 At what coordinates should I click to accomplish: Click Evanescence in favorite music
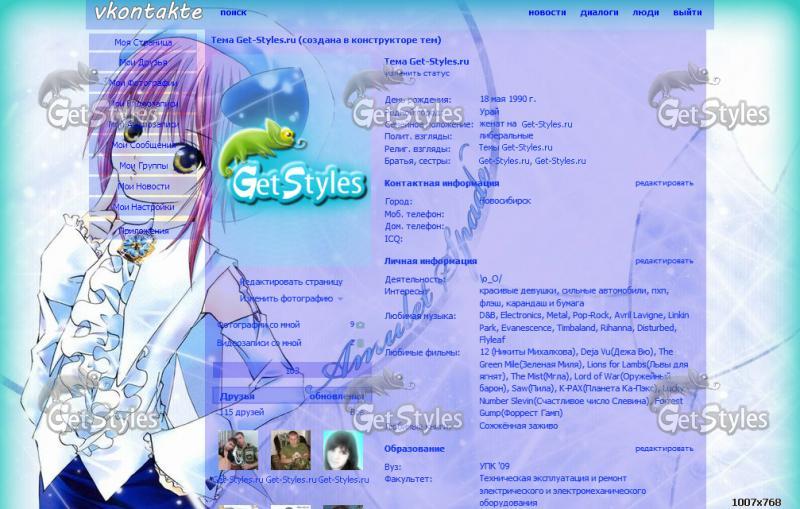click(x=527, y=328)
